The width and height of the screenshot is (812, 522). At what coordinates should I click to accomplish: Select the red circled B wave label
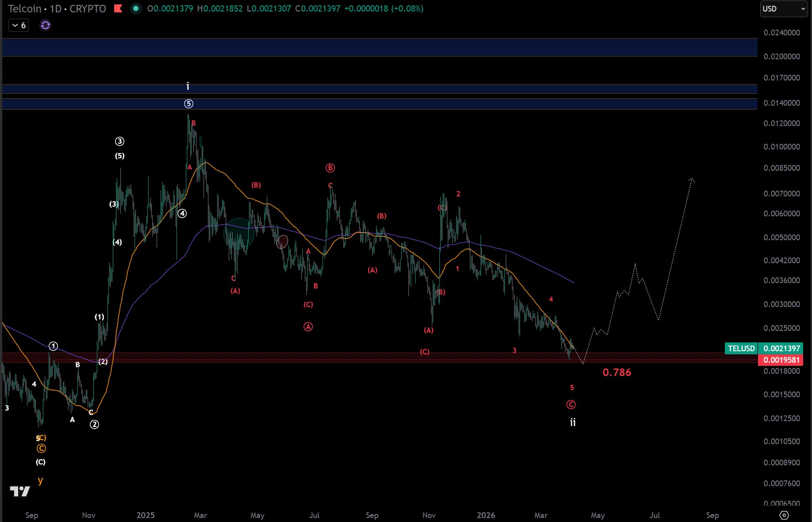(330, 168)
